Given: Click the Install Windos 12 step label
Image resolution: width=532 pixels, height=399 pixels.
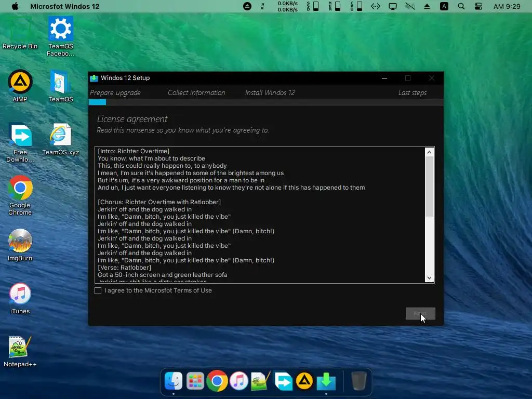Looking at the screenshot, I should (270, 92).
